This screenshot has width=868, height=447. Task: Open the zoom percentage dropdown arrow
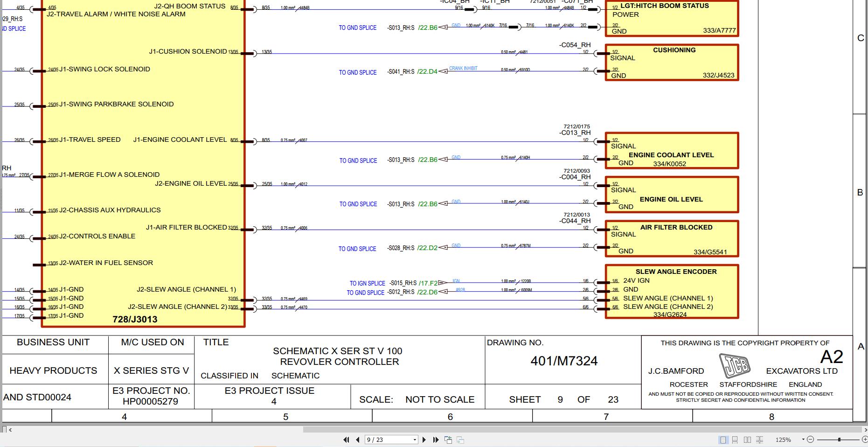(803, 440)
